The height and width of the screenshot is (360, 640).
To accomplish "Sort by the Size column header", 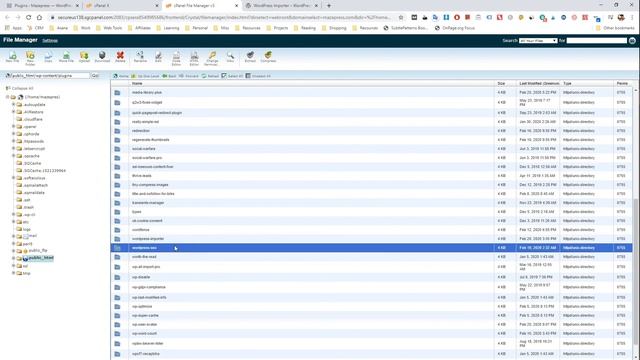I will point(501,83).
